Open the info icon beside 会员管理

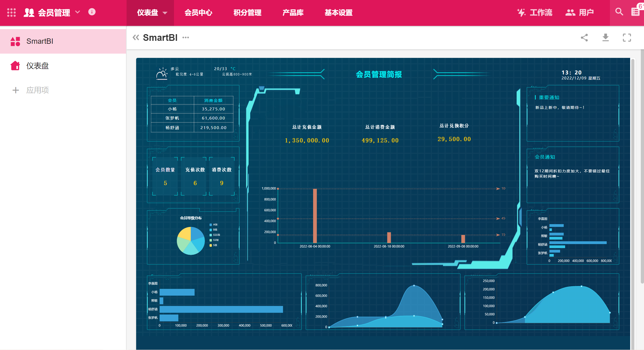(92, 12)
